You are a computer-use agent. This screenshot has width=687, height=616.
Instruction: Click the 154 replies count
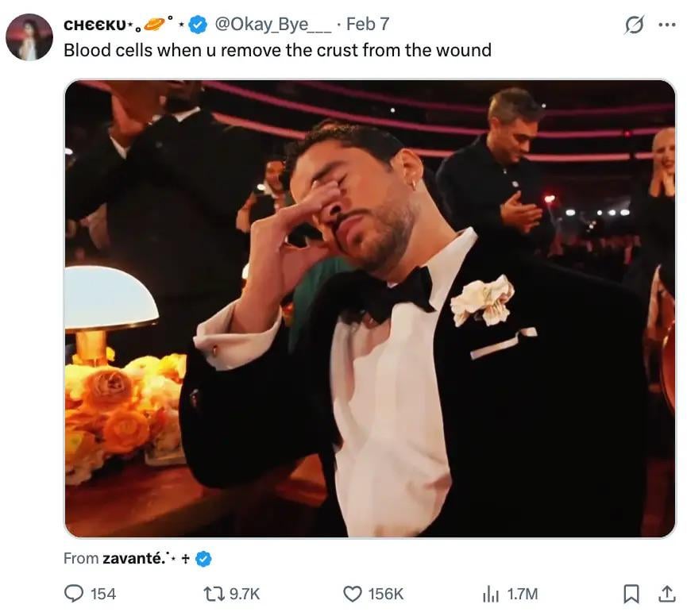tap(103, 593)
